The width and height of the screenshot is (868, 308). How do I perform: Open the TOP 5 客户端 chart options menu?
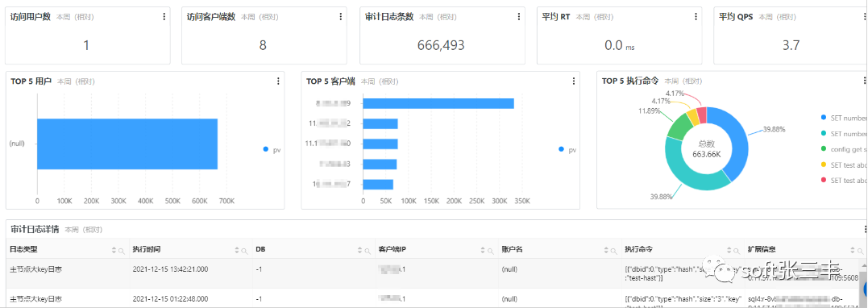574,81
